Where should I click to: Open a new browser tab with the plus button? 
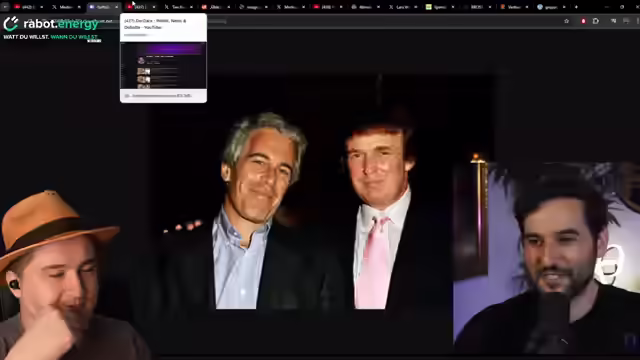576,7
